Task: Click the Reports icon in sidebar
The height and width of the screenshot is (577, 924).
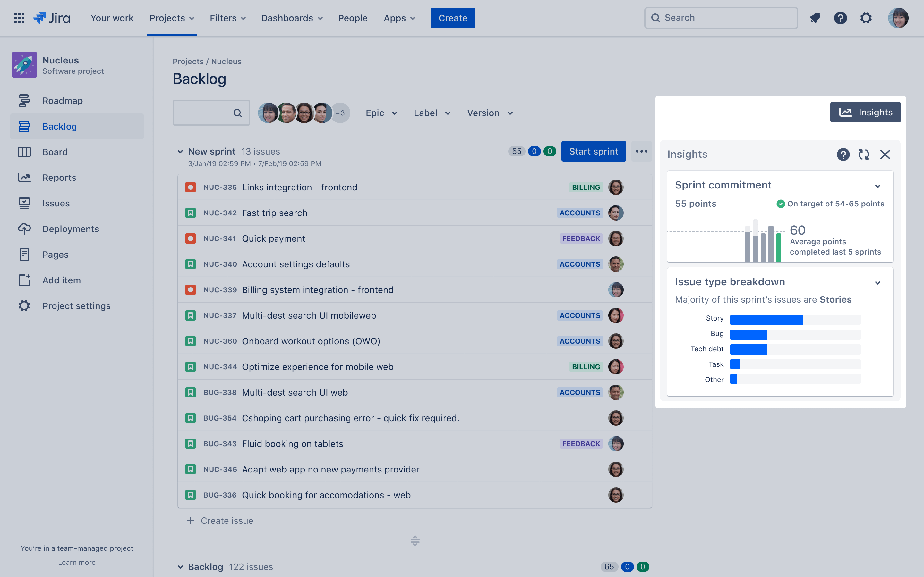Action: coord(23,178)
